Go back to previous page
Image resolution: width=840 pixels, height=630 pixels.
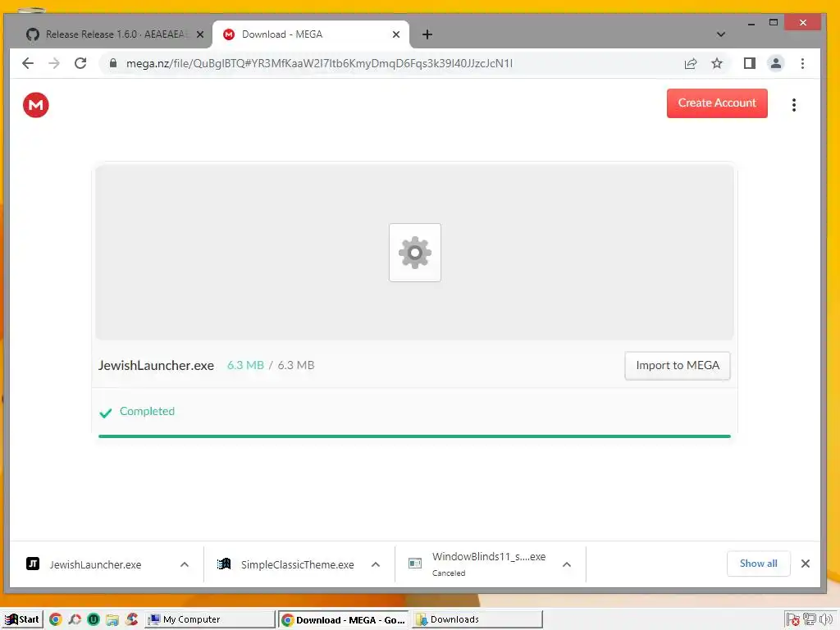28,63
